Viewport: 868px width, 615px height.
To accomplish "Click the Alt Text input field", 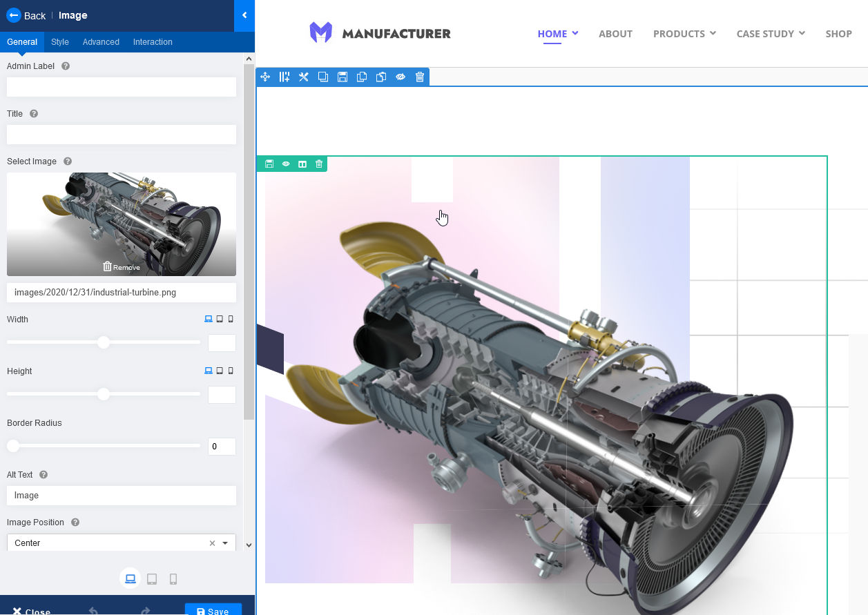I will pos(121,496).
